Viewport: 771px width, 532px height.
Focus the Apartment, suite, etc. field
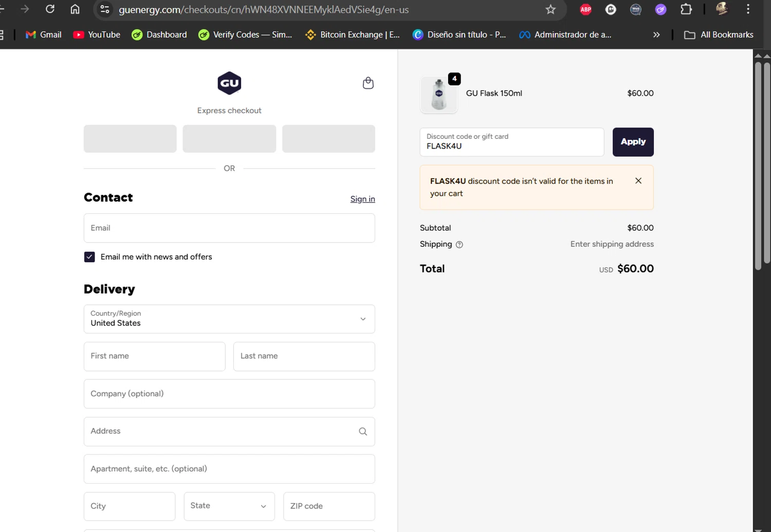[x=229, y=469]
